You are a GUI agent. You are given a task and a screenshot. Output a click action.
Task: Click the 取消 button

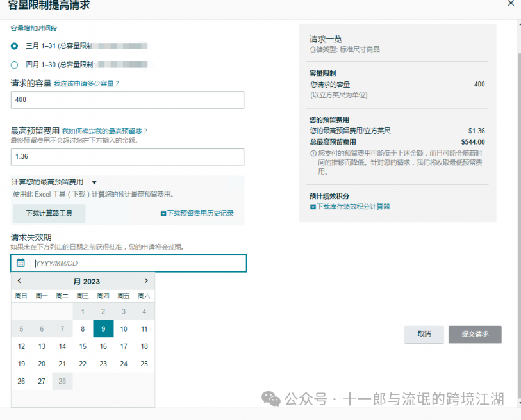pyautogui.click(x=424, y=334)
